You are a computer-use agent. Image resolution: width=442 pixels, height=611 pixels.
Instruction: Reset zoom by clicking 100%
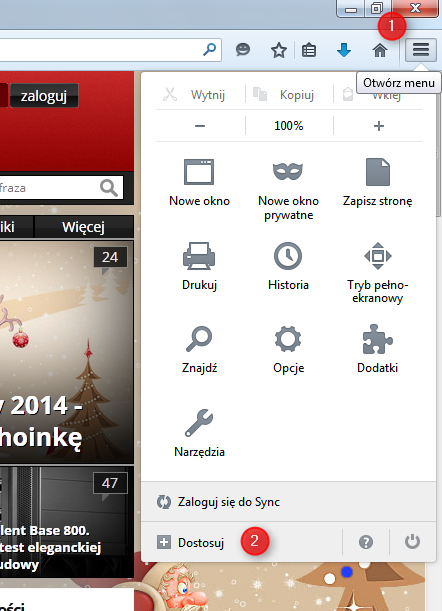288,126
